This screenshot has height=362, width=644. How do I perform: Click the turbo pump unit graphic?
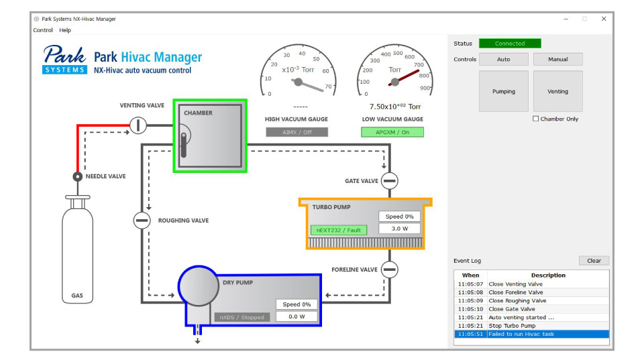tap(365, 224)
